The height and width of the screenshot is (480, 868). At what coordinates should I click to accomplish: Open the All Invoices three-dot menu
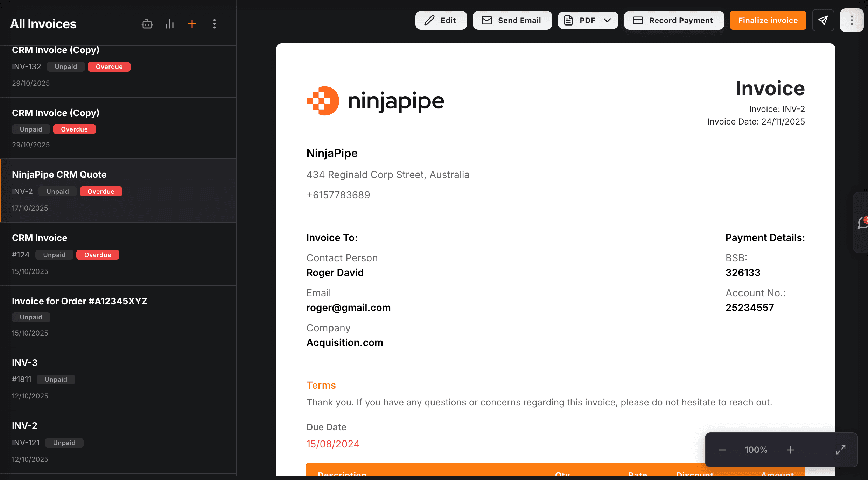coord(215,24)
